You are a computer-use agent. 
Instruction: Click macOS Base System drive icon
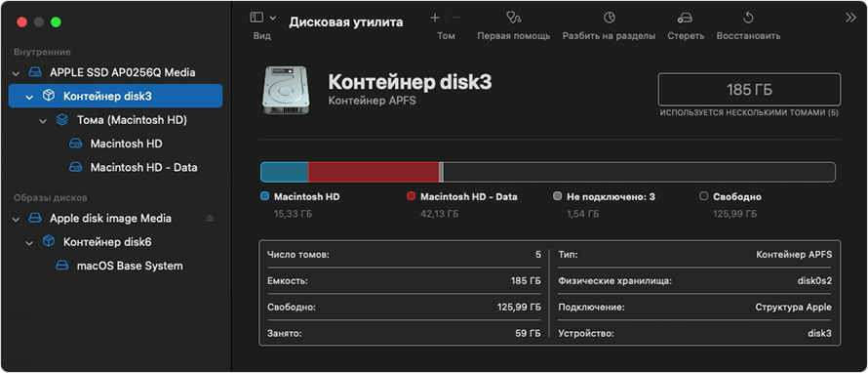pos(62,266)
